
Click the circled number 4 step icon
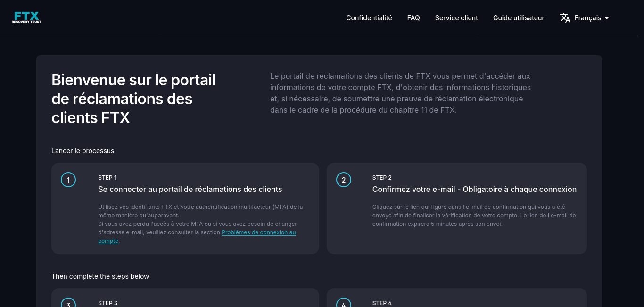[x=344, y=304]
